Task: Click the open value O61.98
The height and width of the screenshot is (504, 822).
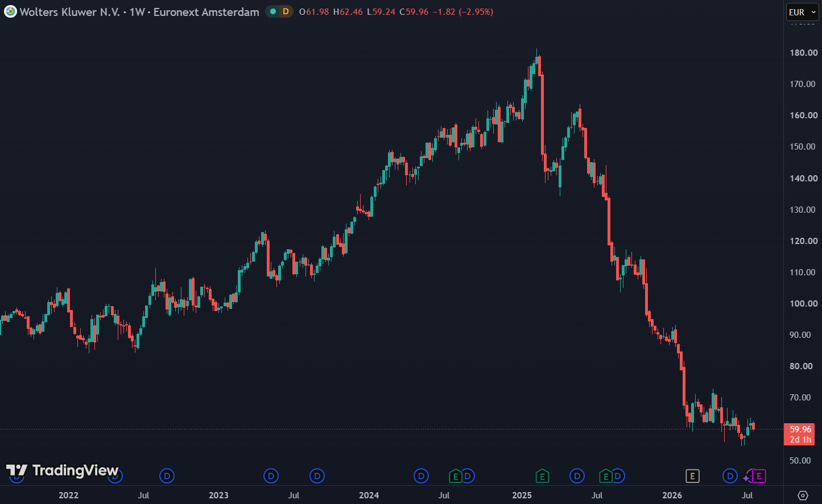Action: pyautogui.click(x=314, y=11)
